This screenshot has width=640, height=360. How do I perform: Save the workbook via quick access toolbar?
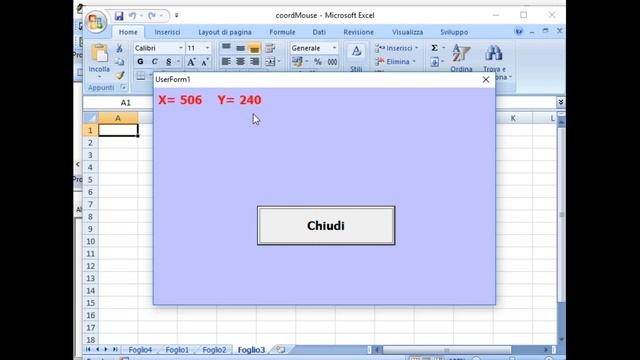point(119,16)
